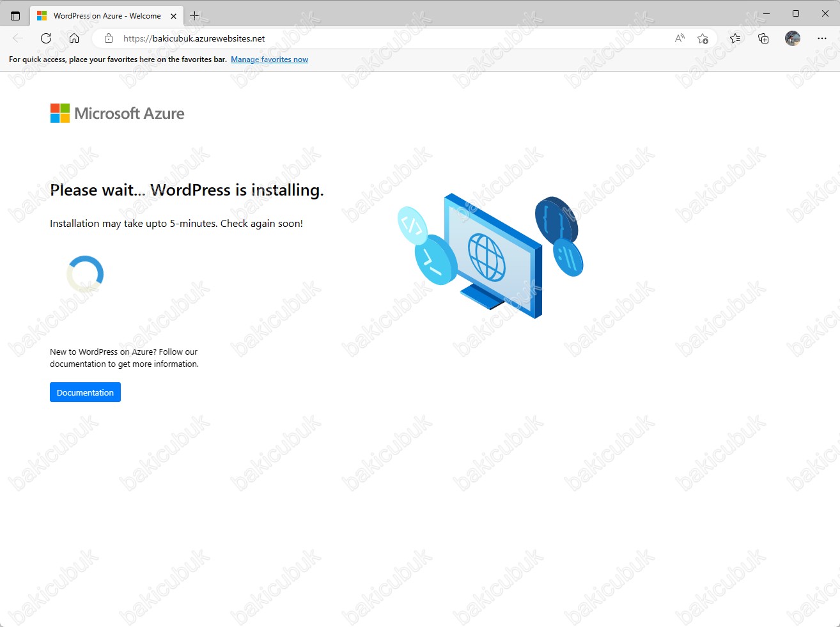Click the loading spinner indicator
This screenshot has height=627, width=840.
click(x=85, y=274)
